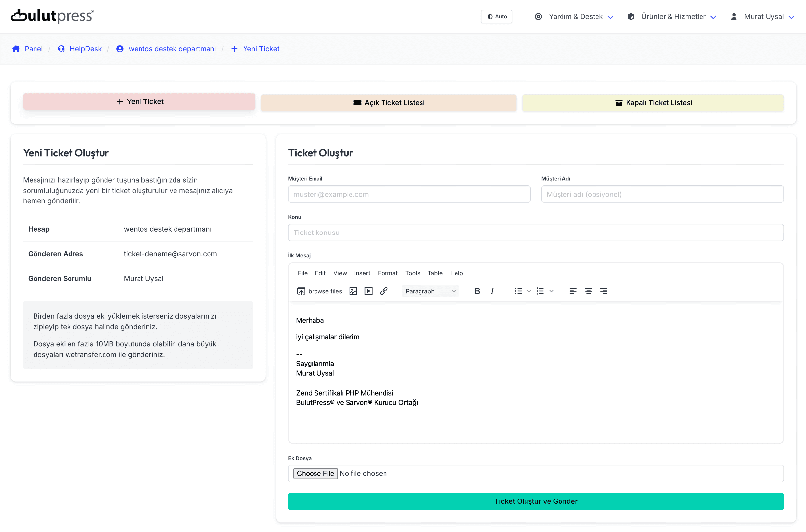Click the Müşteri Email input field
The image size is (806, 532).
coord(409,194)
